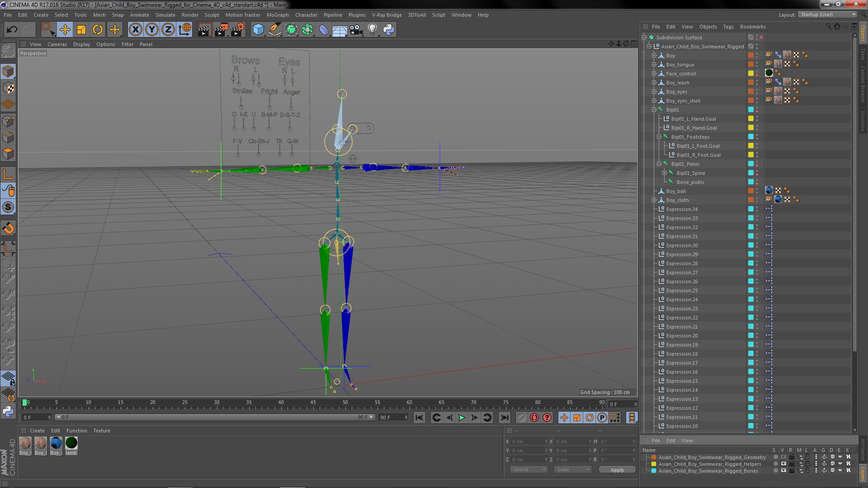Open the Mesh menu

point(99,15)
